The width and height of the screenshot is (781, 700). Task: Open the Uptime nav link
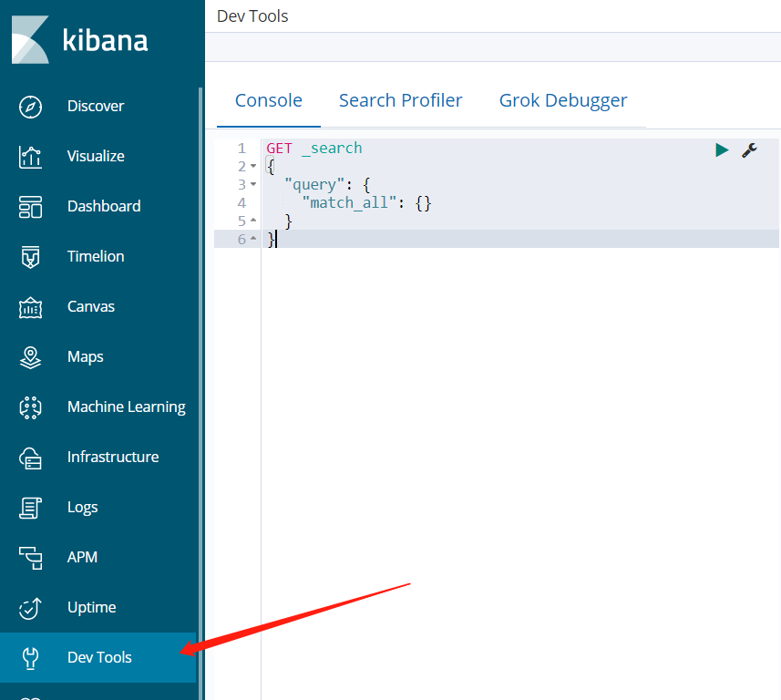(x=92, y=607)
